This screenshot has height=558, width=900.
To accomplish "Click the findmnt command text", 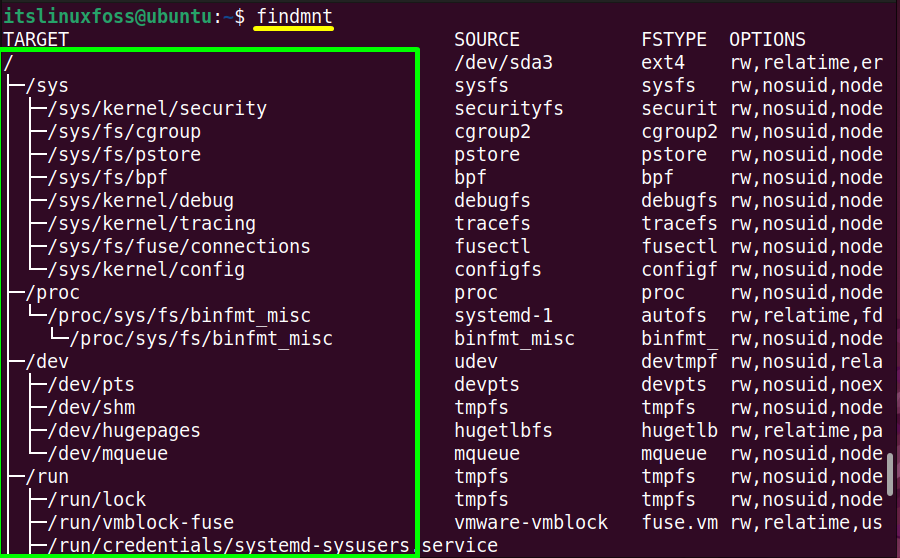I will (294, 16).
